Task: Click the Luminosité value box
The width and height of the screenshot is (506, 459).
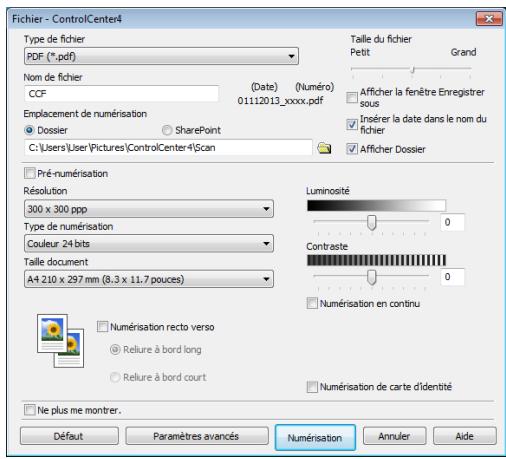Action: [452, 222]
